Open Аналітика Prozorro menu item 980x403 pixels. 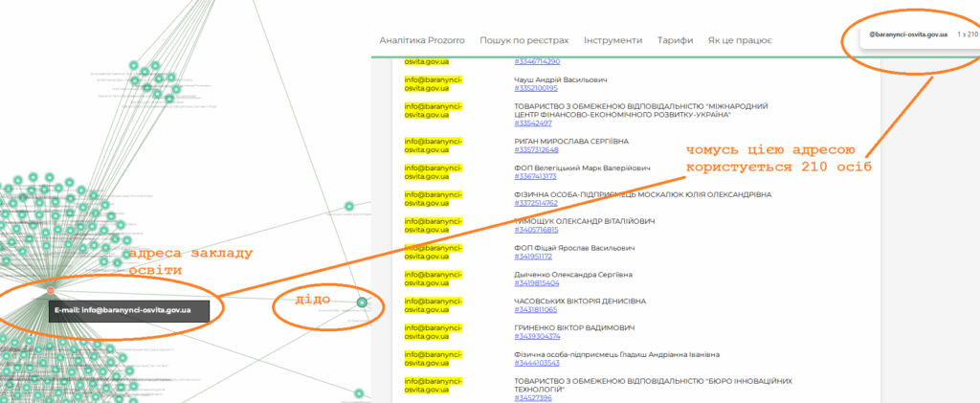pyautogui.click(x=422, y=40)
